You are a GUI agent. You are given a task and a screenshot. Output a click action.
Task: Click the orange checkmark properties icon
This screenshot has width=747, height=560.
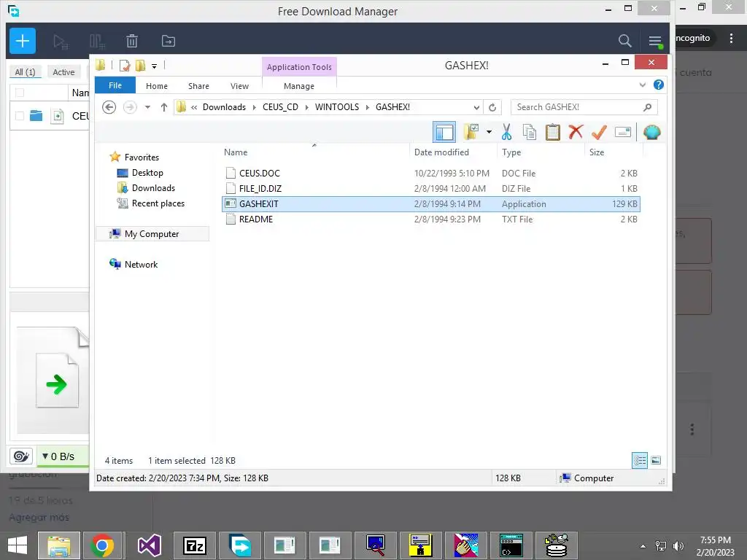pos(599,132)
